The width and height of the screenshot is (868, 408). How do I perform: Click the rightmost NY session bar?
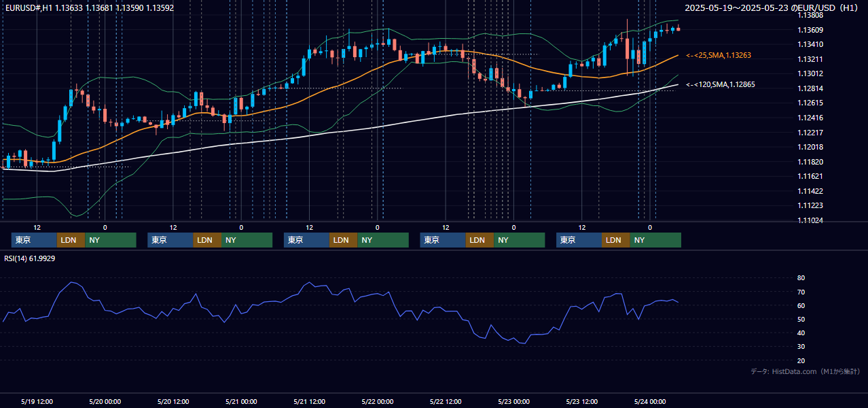[x=655, y=240]
